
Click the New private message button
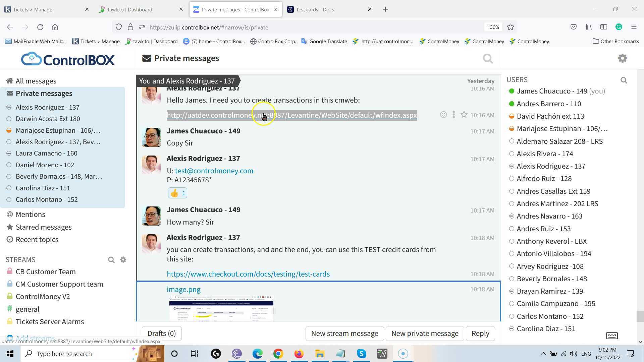coord(425,334)
